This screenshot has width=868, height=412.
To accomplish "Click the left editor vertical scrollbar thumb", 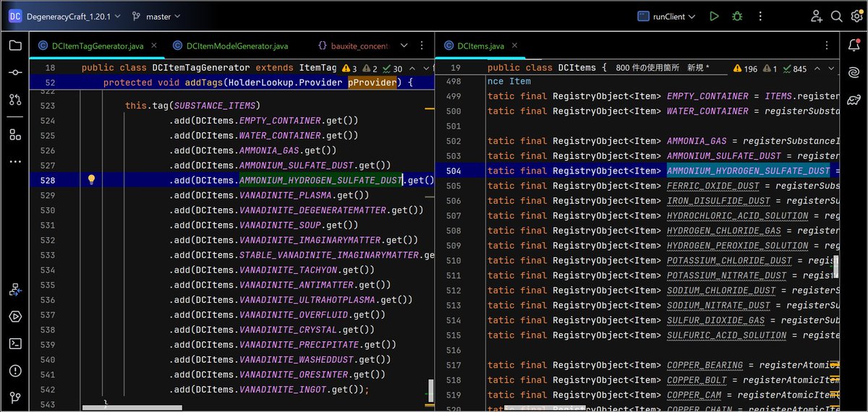I will point(431,390).
